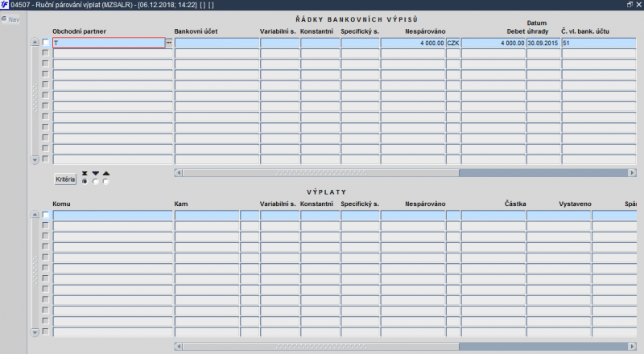This screenshot has width=644, height=354.
Task: Close the 04507 window
Action: click(x=638, y=5)
